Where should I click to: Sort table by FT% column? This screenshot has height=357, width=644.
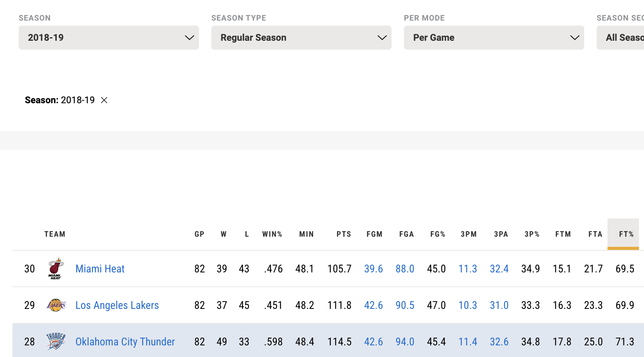tap(626, 234)
